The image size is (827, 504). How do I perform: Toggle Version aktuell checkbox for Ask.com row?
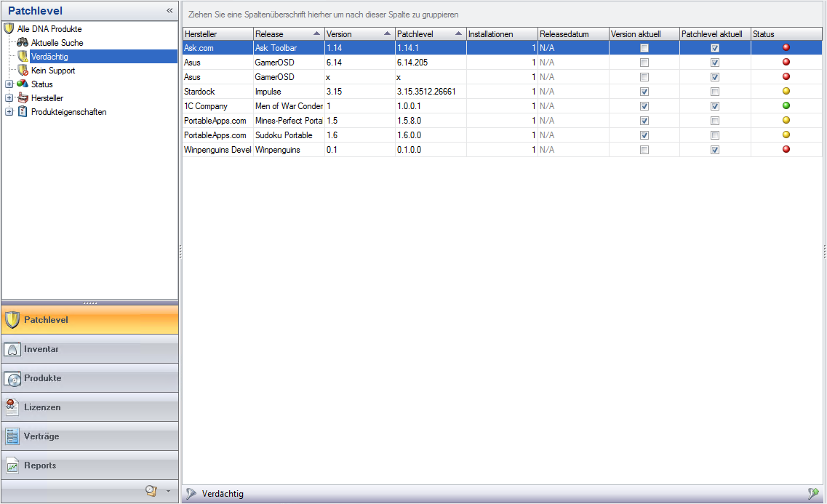point(644,48)
